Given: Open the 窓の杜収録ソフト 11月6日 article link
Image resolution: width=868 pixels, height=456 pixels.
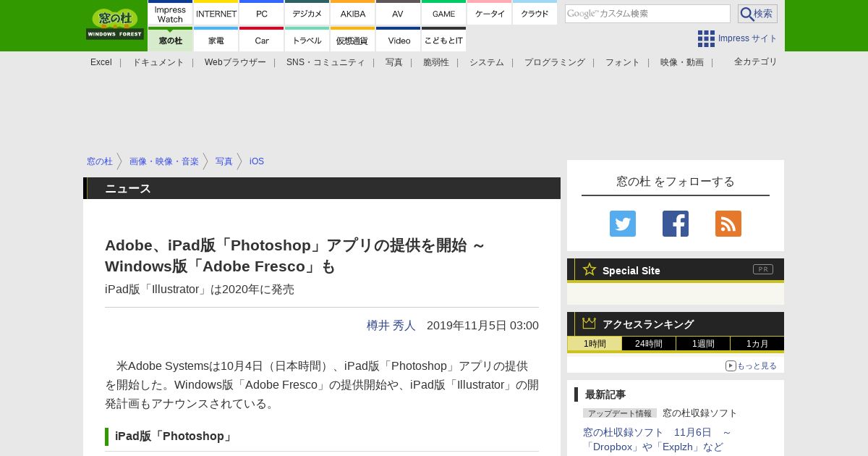Looking at the screenshot, I should point(658,439).
